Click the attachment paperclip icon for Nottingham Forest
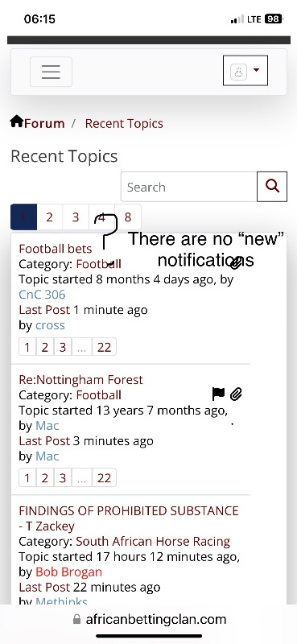Screen dimensions: 297x644 236,394
